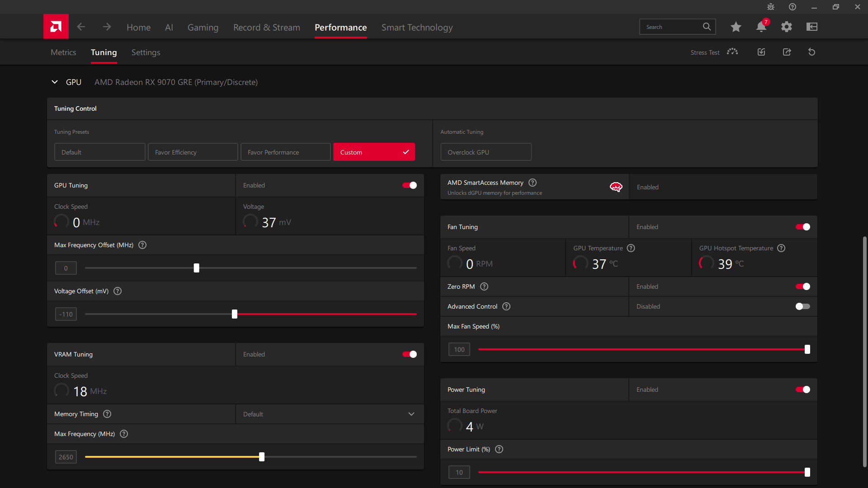
Task: Switch to the Metrics tab
Action: [63, 52]
